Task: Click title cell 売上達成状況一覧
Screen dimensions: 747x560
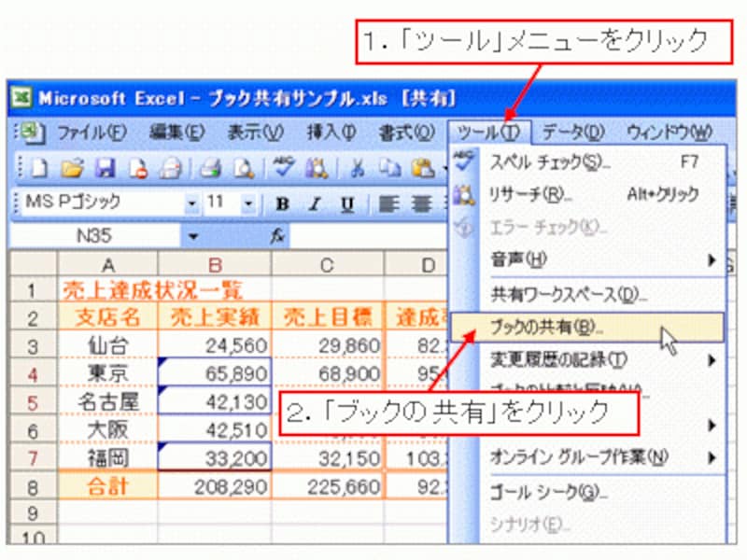Action: [152, 290]
